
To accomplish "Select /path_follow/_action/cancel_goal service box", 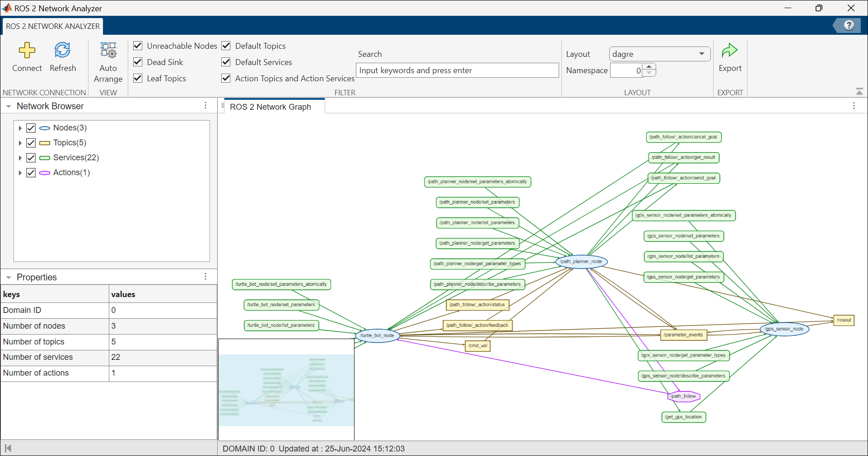I will coord(683,137).
